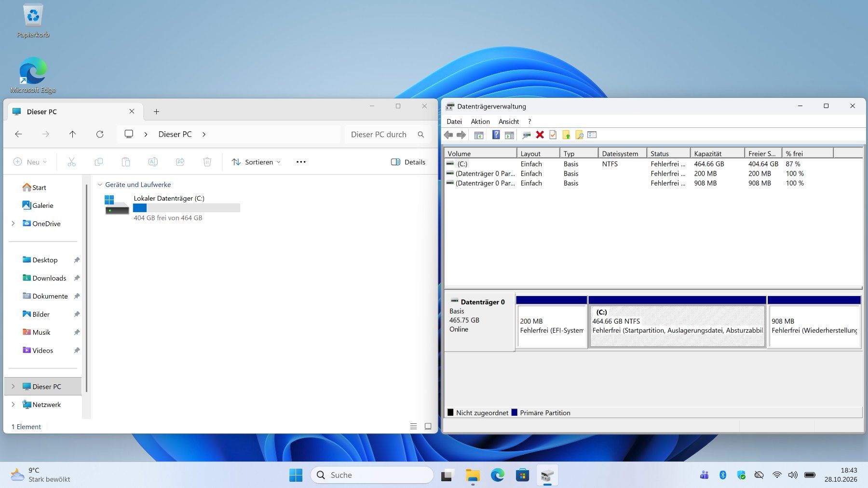Toggle the console tree icon in Datenträgerverwaltung toolbar
The width and height of the screenshot is (868, 488).
[479, 135]
